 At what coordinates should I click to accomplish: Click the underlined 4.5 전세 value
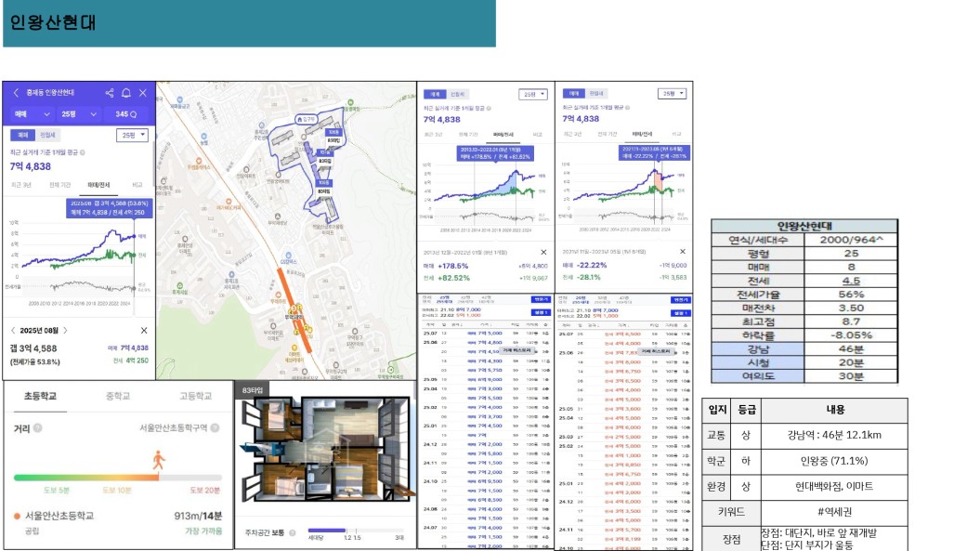[x=851, y=281]
